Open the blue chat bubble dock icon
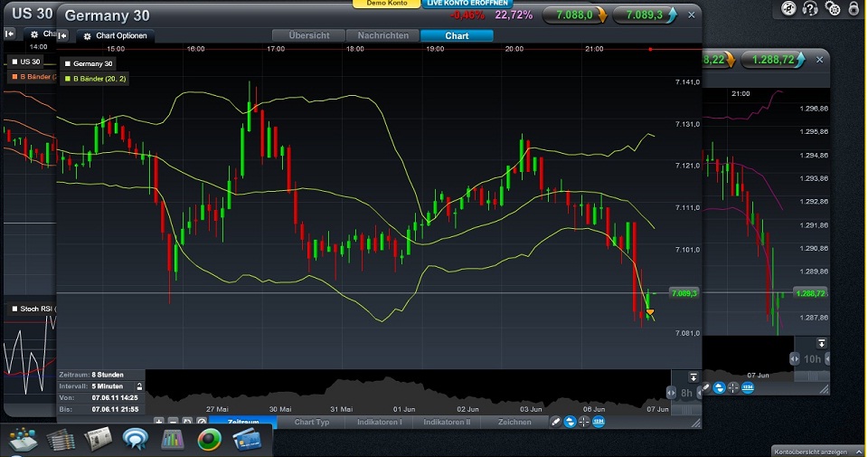The width and height of the screenshot is (868, 457). [136, 439]
